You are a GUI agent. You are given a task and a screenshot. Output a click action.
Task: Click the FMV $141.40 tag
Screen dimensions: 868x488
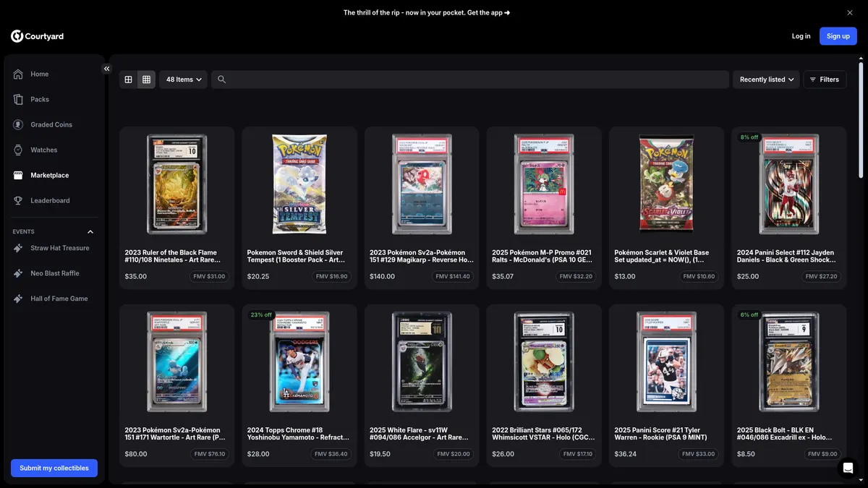click(x=452, y=276)
